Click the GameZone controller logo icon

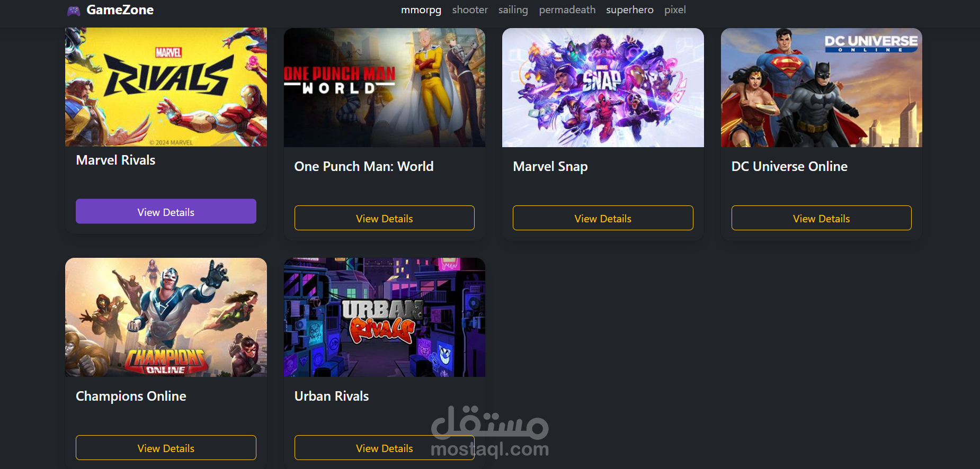[x=74, y=11]
